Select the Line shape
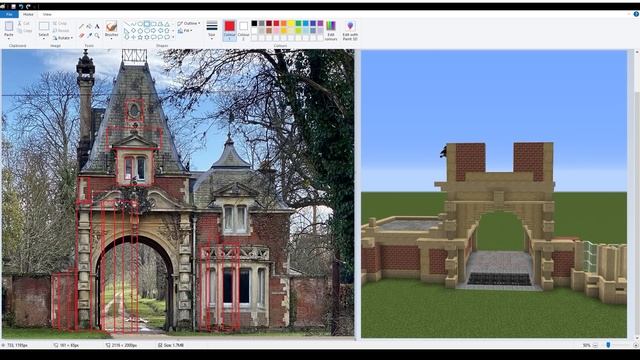Image resolution: width=640 pixels, height=360 pixels. (x=126, y=24)
